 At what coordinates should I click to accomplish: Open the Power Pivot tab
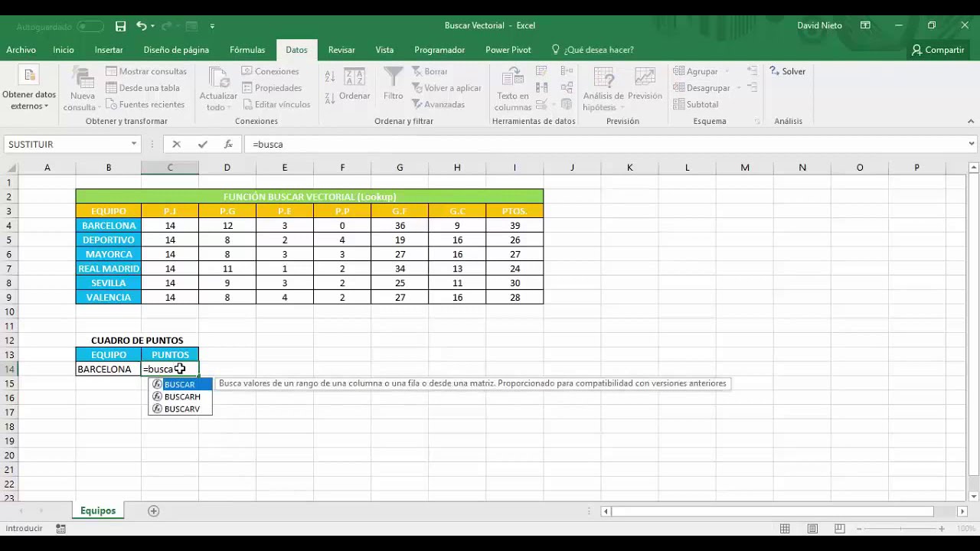point(508,50)
